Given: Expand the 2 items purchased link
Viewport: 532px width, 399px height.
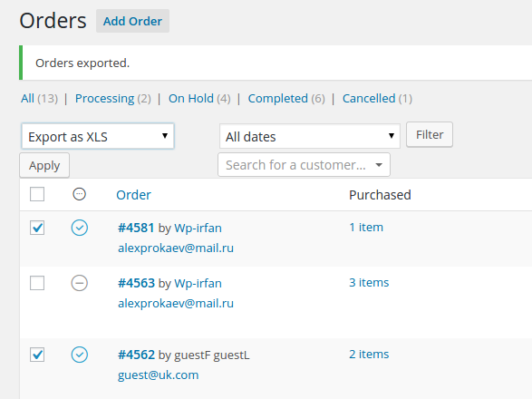Looking at the screenshot, I should click(x=369, y=355).
